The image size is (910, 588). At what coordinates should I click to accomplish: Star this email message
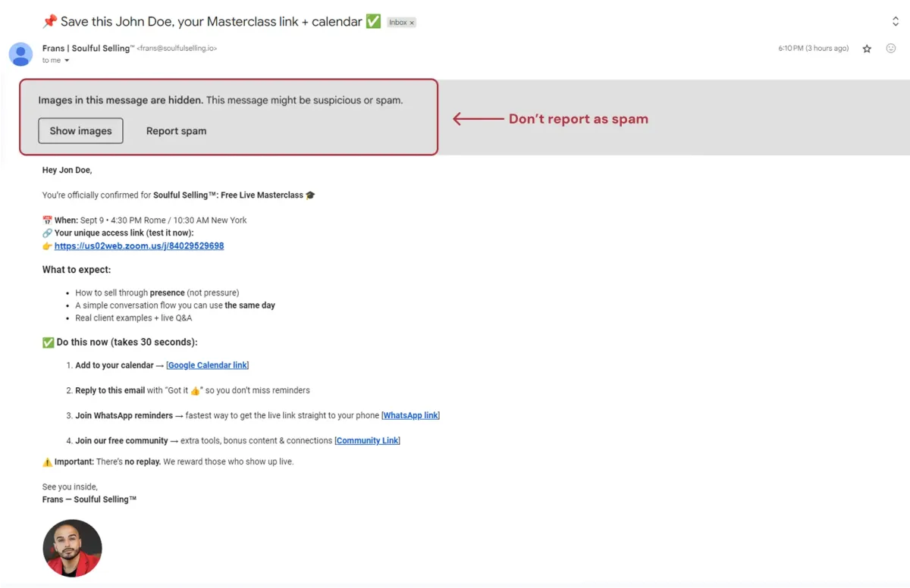[x=867, y=48]
